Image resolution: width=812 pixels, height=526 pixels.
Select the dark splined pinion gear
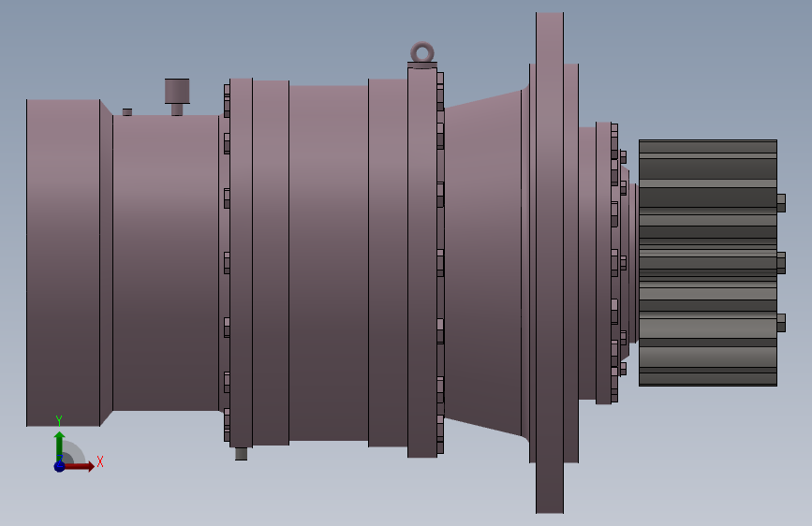point(708,263)
